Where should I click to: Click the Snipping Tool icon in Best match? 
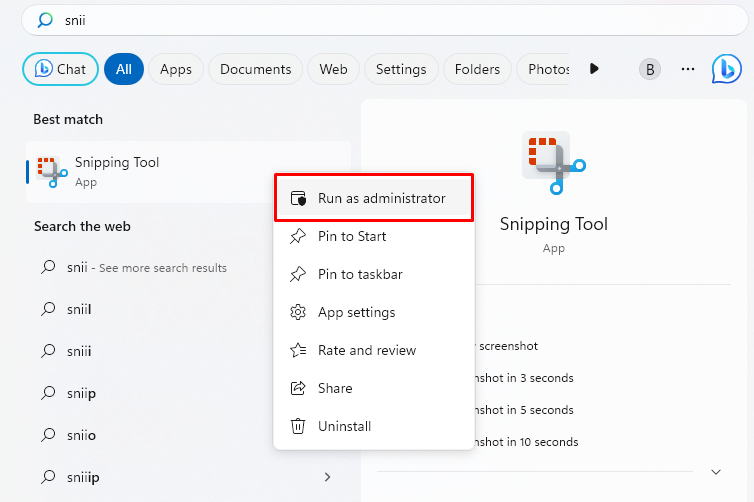tap(49, 171)
